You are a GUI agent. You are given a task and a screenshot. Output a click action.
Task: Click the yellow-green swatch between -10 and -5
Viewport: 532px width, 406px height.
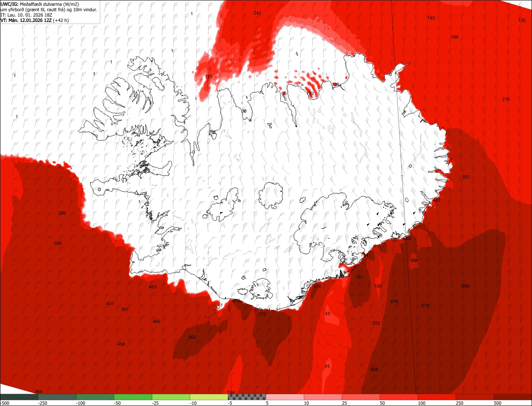point(209,397)
